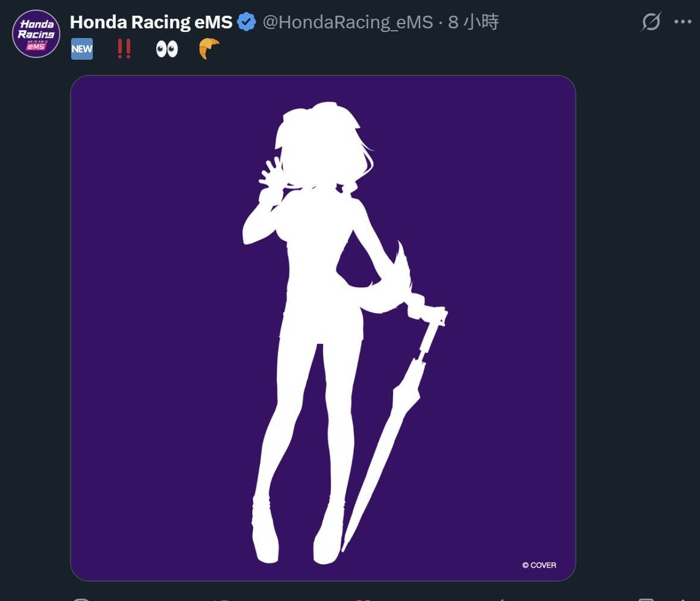Click the @HondaRacing_eMS handle
The image size is (700, 601).
pos(348,22)
